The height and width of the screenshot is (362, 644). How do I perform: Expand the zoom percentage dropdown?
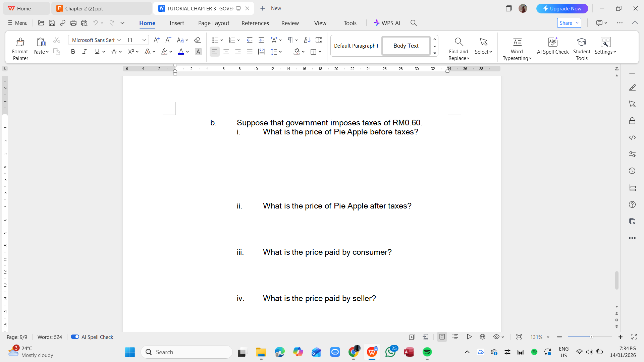pos(548,337)
